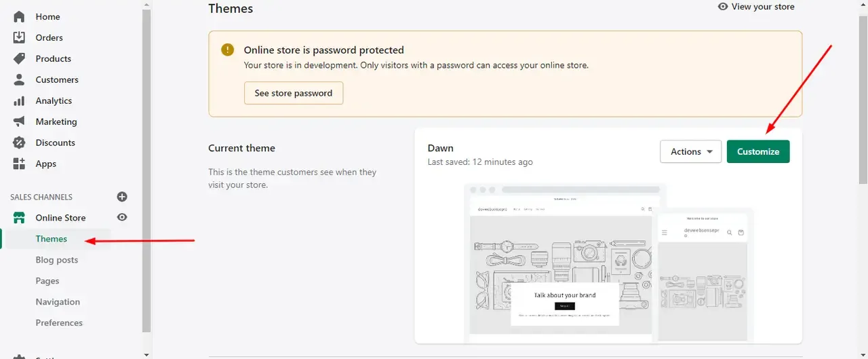Click the Products tag icon

[19, 58]
